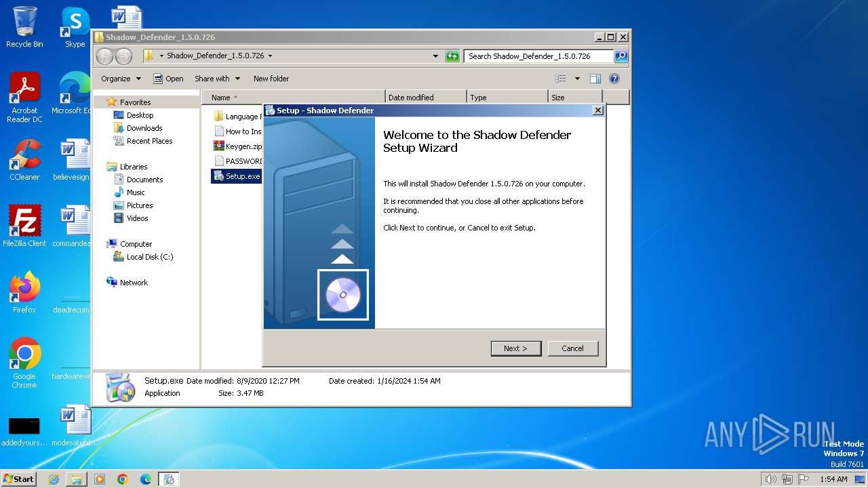The image size is (868, 488).
Task: Click File Explorer taskbar icon
Action: click(77, 479)
